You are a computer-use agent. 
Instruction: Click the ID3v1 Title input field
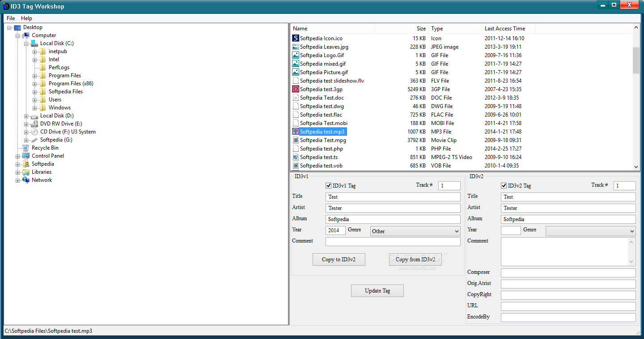click(x=393, y=197)
